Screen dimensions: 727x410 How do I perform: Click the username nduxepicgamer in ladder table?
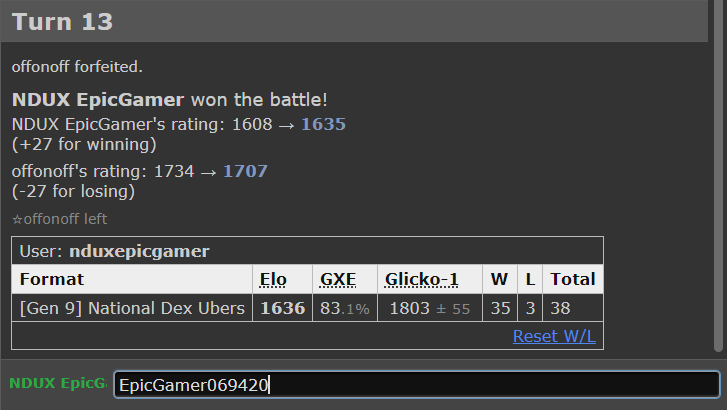pyautogui.click(x=139, y=251)
